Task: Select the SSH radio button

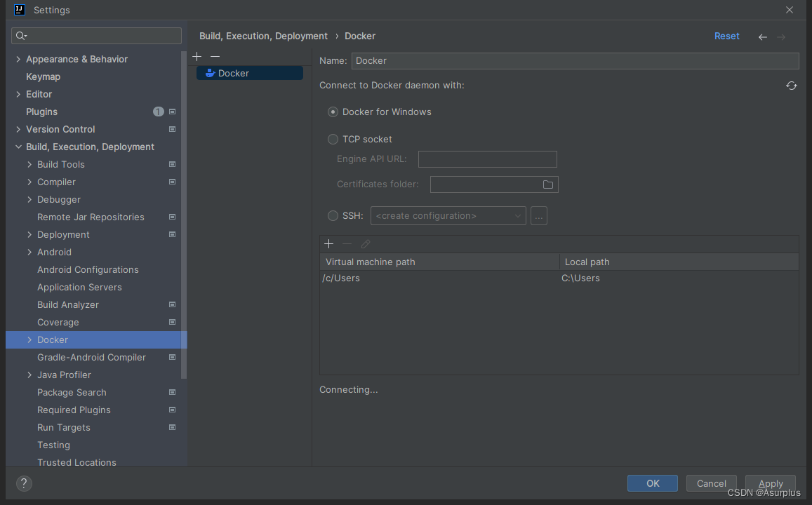Action: pos(333,216)
